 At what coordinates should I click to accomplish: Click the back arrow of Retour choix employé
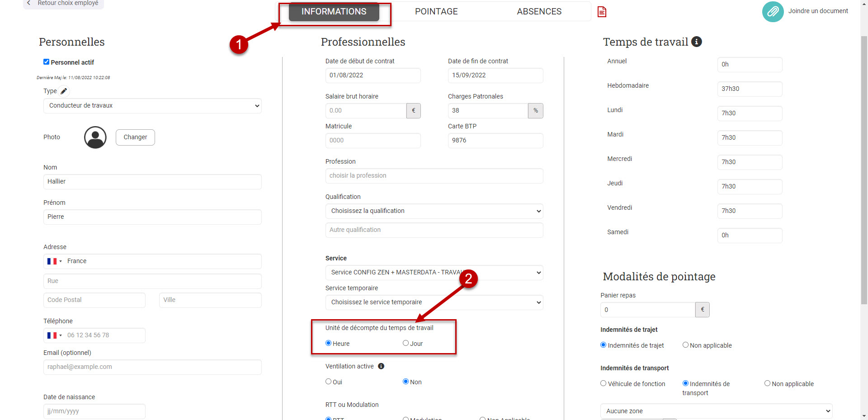[29, 3]
